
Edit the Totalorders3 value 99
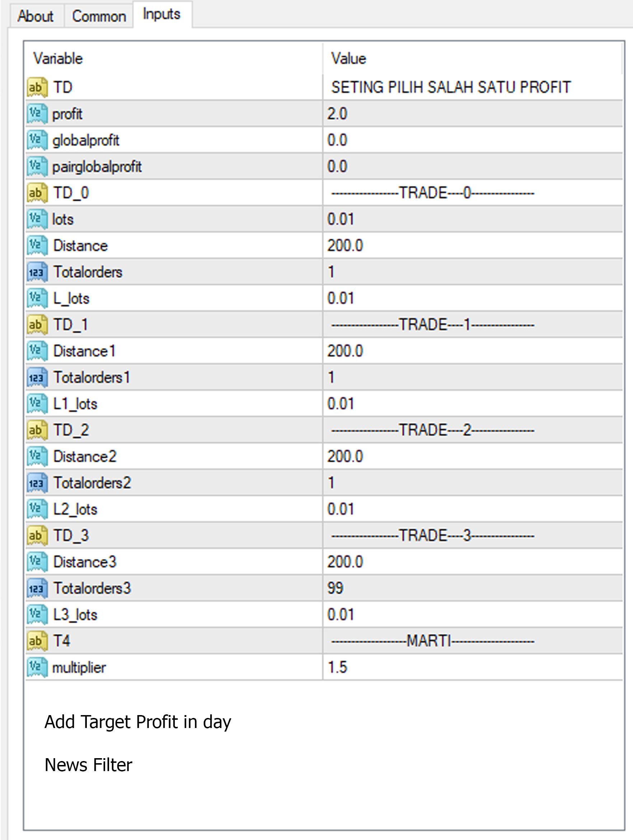pyautogui.click(x=473, y=588)
